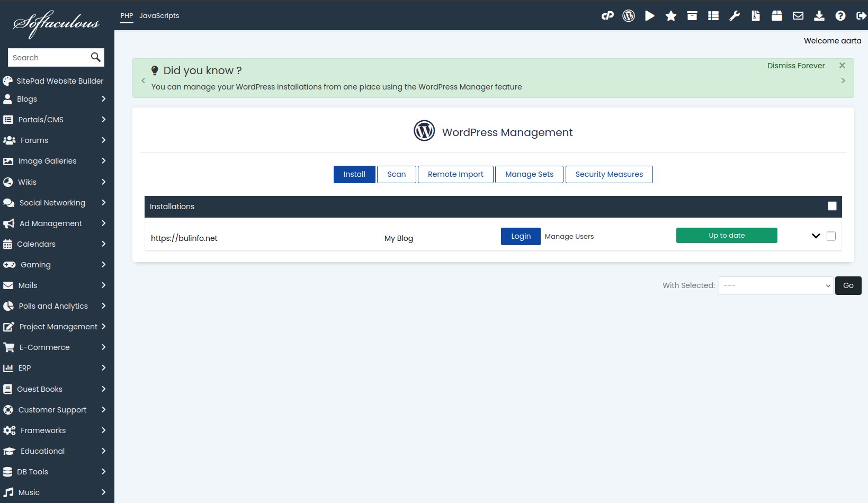Open the zipped file backups icon
The image size is (868, 503).
[756, 16]
